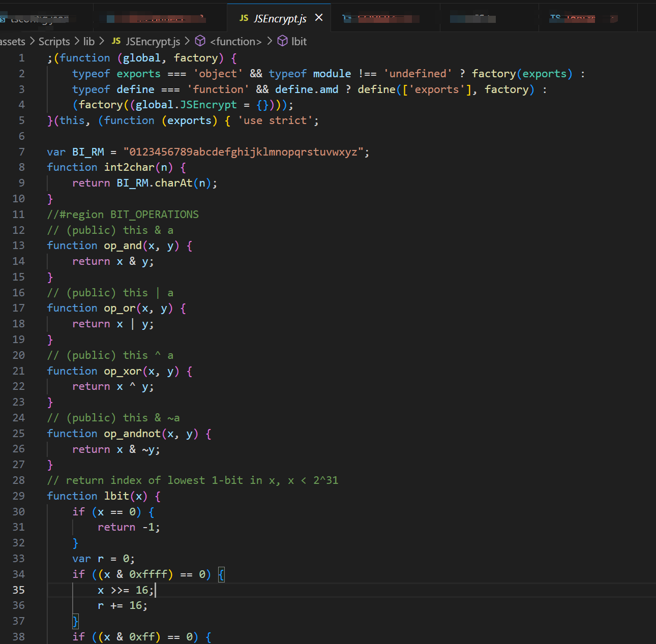Click the op_andnot function name

(132, 434)
